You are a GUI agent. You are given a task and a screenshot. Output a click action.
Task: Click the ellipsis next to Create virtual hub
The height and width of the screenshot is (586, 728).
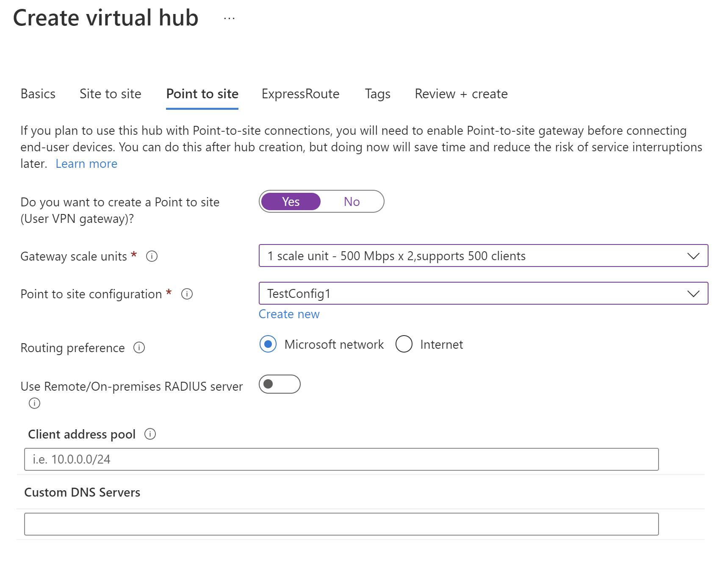click(x=228, y=18)
